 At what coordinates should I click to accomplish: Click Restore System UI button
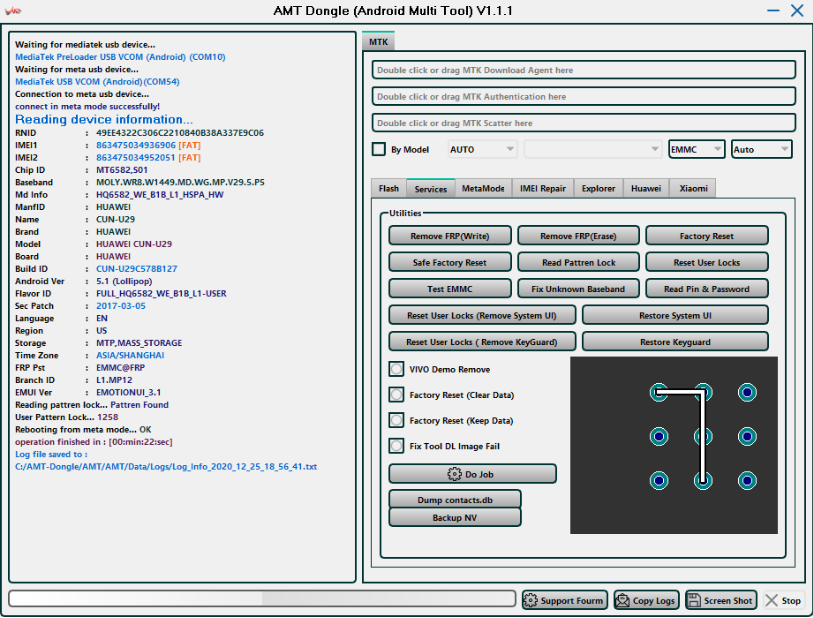click(x=675, y=315)
